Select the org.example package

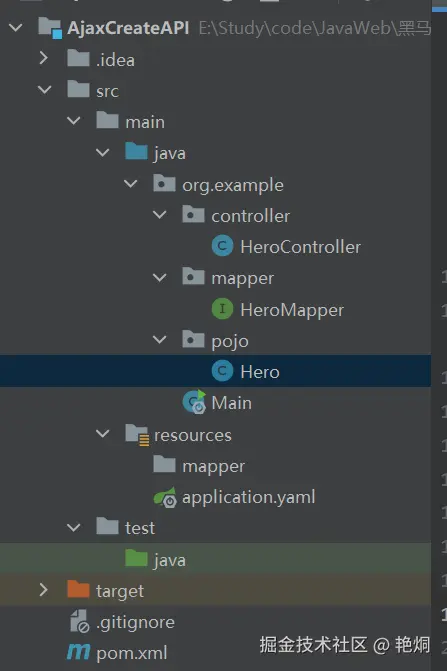coord(233,185)
